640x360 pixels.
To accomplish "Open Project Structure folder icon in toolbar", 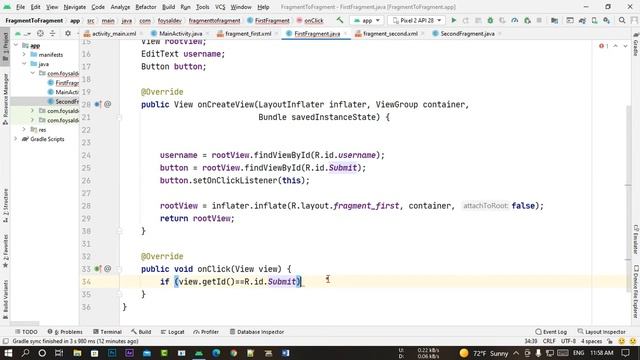I will pyautogui.click(x=554, y=20).
